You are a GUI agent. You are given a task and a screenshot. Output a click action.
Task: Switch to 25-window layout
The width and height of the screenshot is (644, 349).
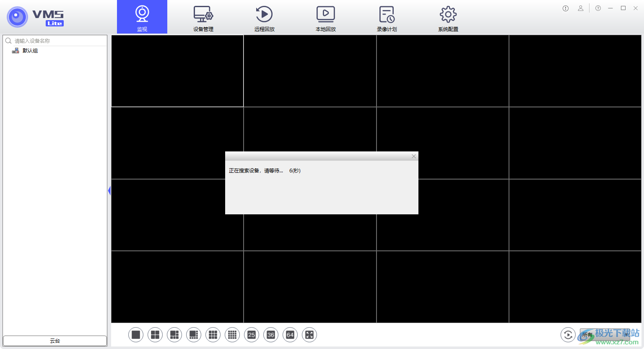(x=252, y=335)
